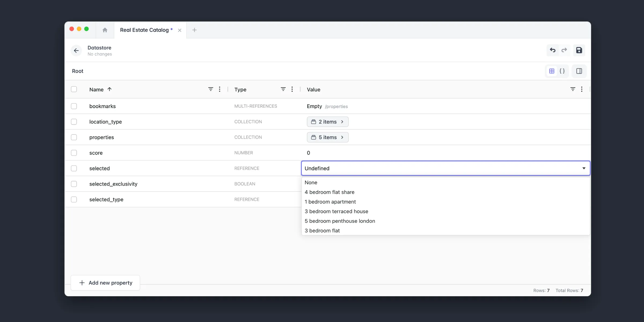Click the back arrow next to Datastore

76,50
